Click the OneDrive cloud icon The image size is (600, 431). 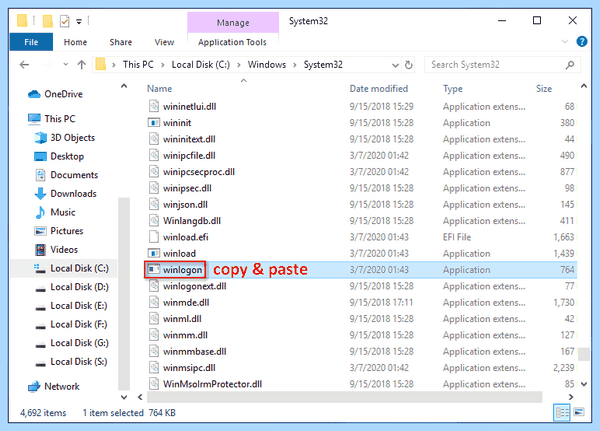pyautogui.click(x=34, y=94)
